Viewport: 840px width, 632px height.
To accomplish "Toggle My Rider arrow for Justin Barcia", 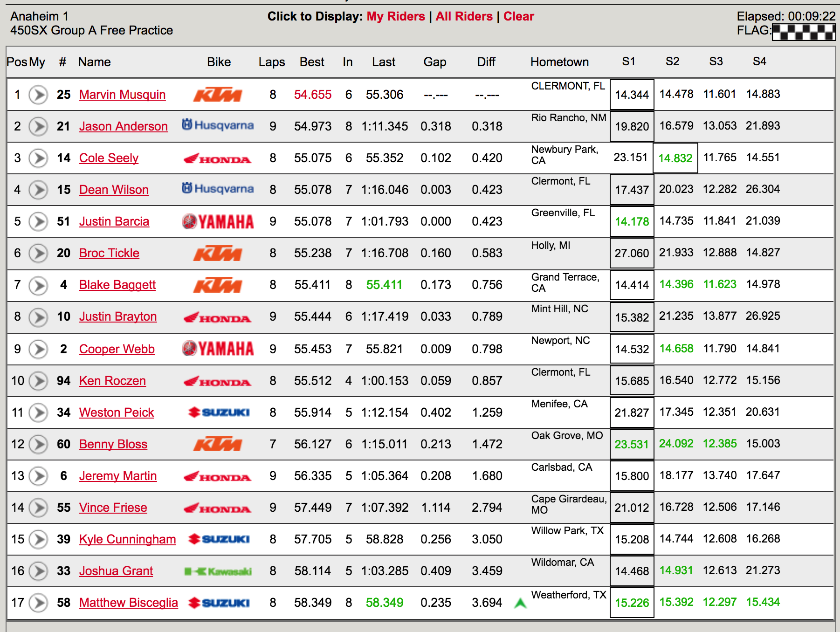I will (x=38, y=221).
